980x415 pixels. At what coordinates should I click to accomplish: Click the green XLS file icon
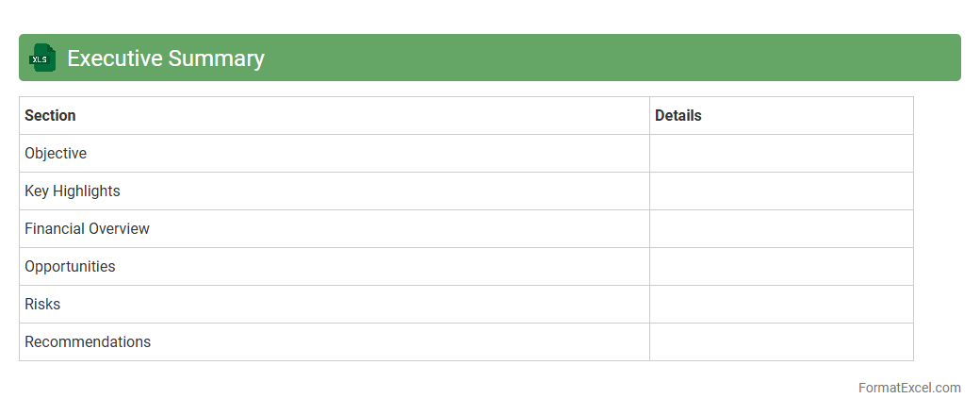pos(42,58)
